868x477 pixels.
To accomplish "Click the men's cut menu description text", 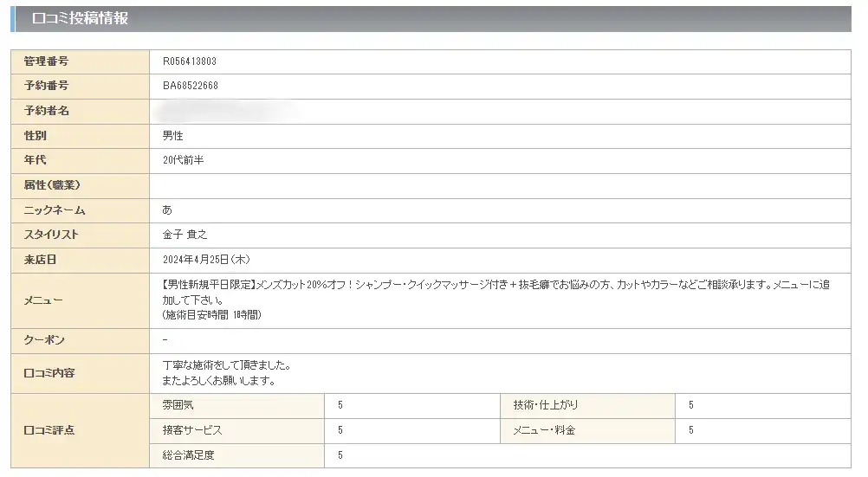I will (496, 300).
